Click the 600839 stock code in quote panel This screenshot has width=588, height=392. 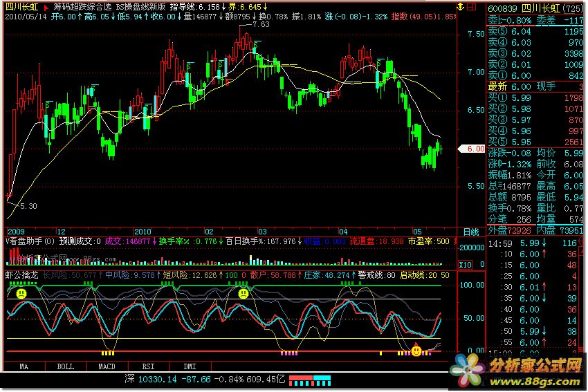[x=502, y=6]
